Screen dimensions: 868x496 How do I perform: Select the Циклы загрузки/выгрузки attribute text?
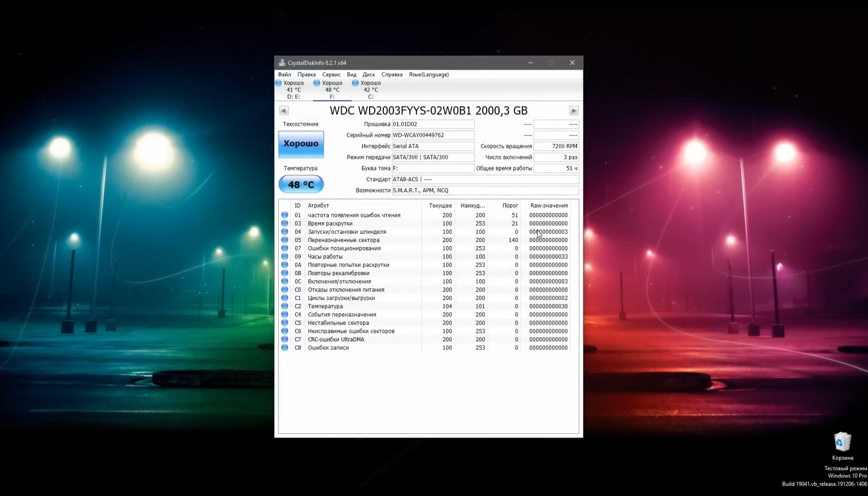tap(342, 298)
